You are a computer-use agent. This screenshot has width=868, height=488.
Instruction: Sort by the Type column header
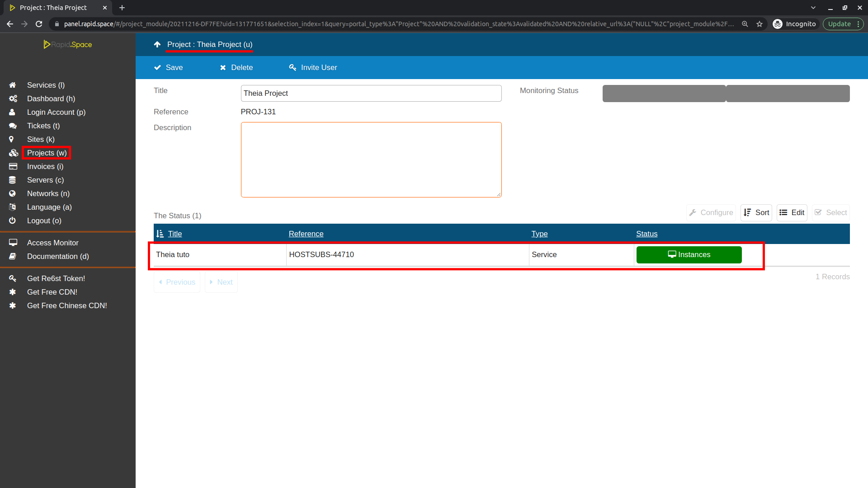(x=539, y=234)
